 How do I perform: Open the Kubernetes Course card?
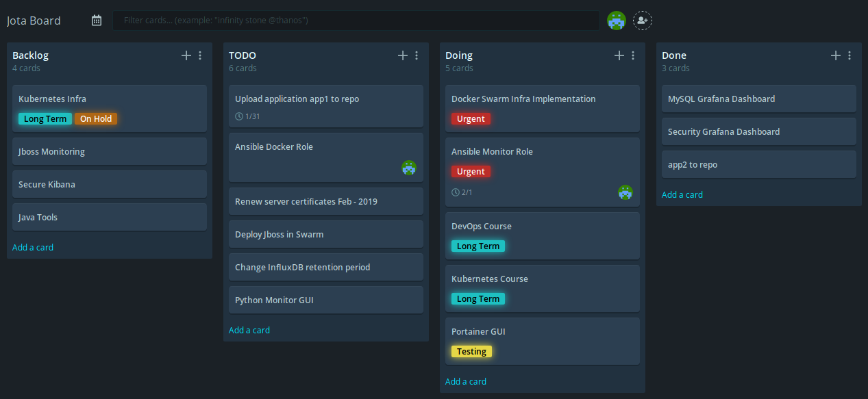pyautogui.click(x=543, y=288)
